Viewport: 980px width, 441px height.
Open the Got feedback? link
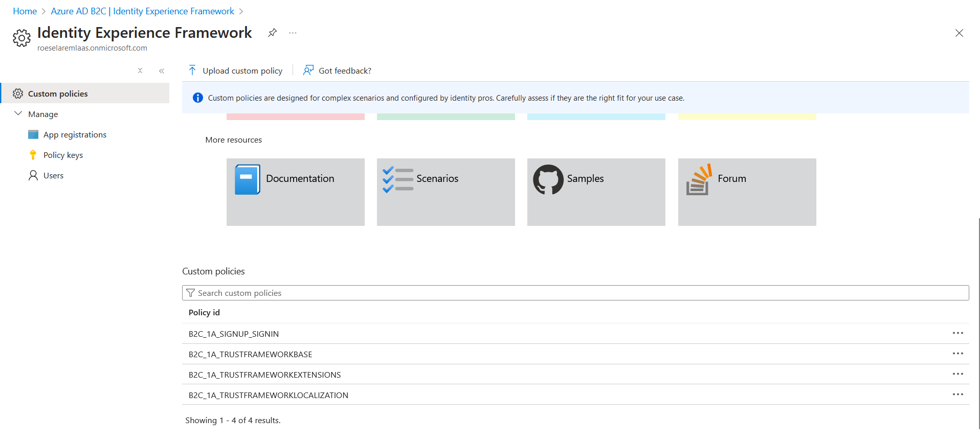pos(345,71)
